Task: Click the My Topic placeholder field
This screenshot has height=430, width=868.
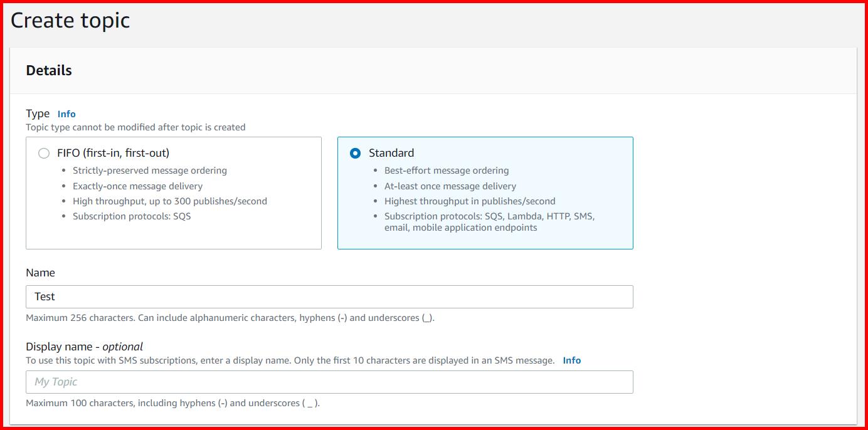Action: 55,381
